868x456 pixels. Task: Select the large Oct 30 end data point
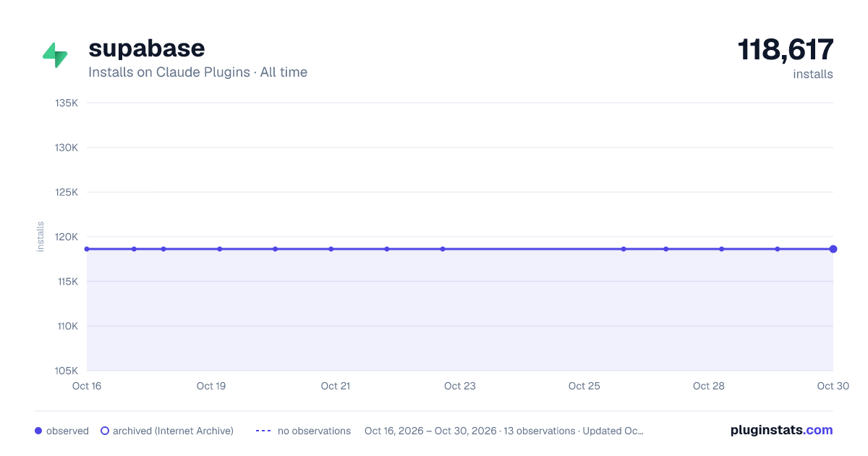pyautogui.click(x=833, y=249)
